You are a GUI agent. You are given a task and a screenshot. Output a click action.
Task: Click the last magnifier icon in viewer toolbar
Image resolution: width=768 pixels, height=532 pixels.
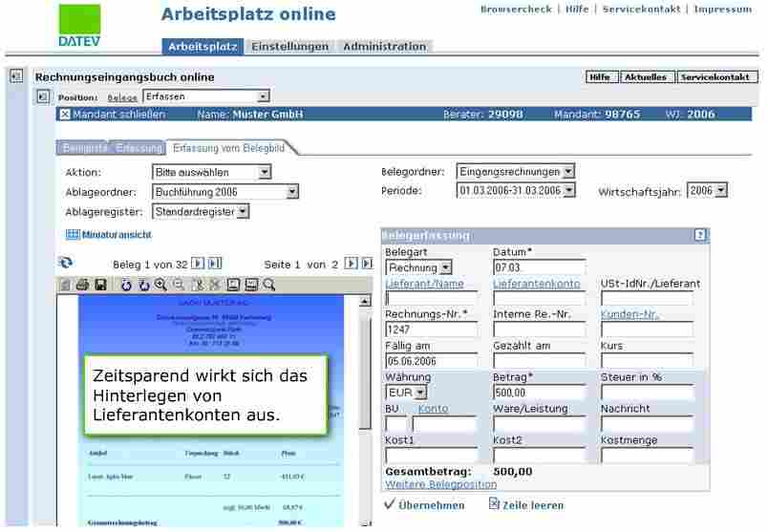pyautogui.click(x=269, y=285)
